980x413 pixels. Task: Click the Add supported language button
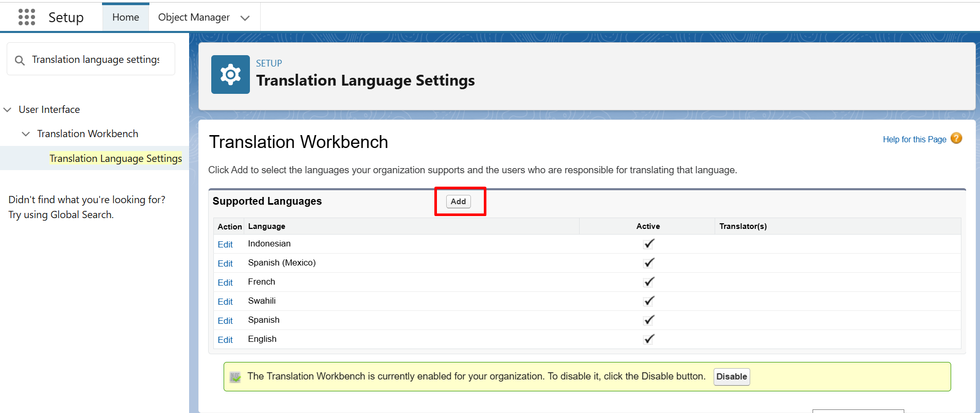[458, 202]
